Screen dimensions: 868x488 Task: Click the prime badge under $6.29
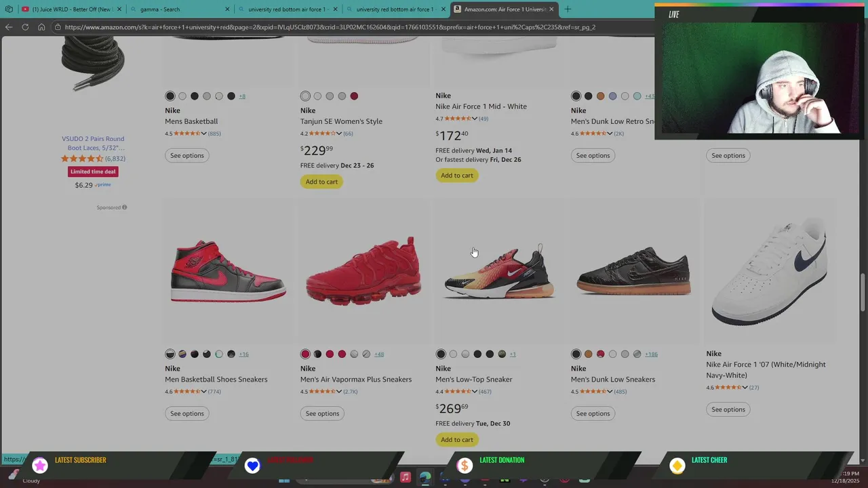pyautogui.click(x=102, y=185)
